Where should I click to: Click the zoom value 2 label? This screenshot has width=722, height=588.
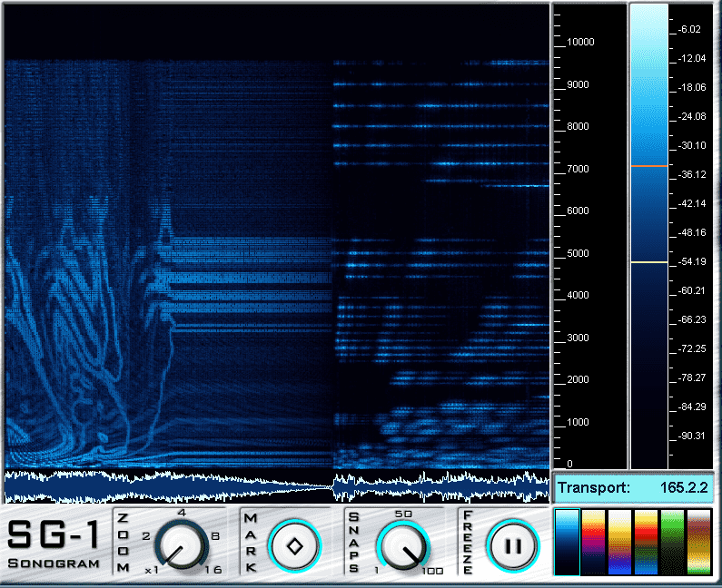tap(146, 536)
